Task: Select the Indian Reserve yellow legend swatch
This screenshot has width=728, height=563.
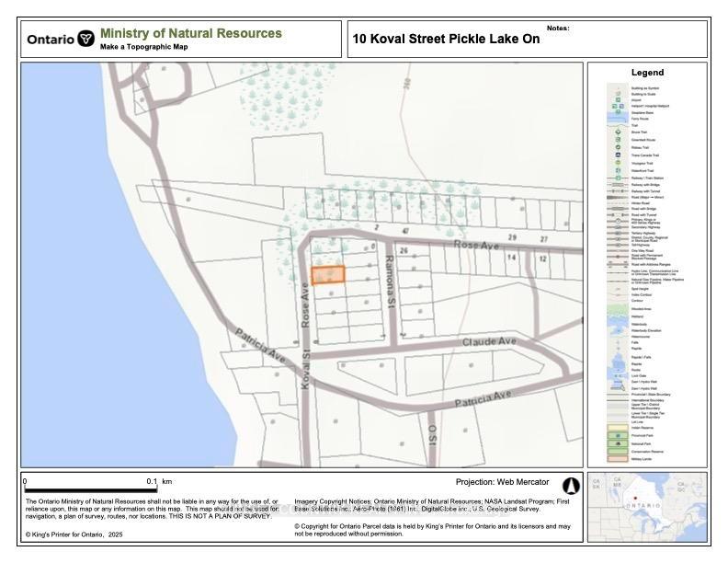Action: [x=618, y=428]
